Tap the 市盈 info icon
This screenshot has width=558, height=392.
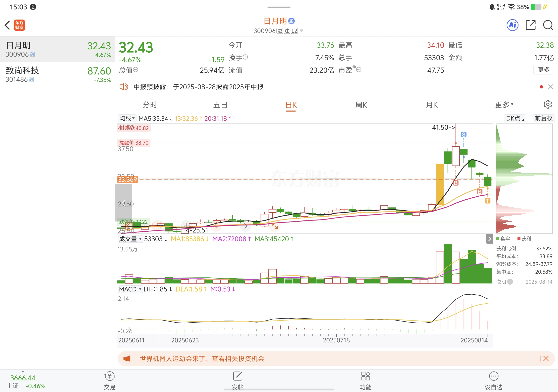(359, 70)
